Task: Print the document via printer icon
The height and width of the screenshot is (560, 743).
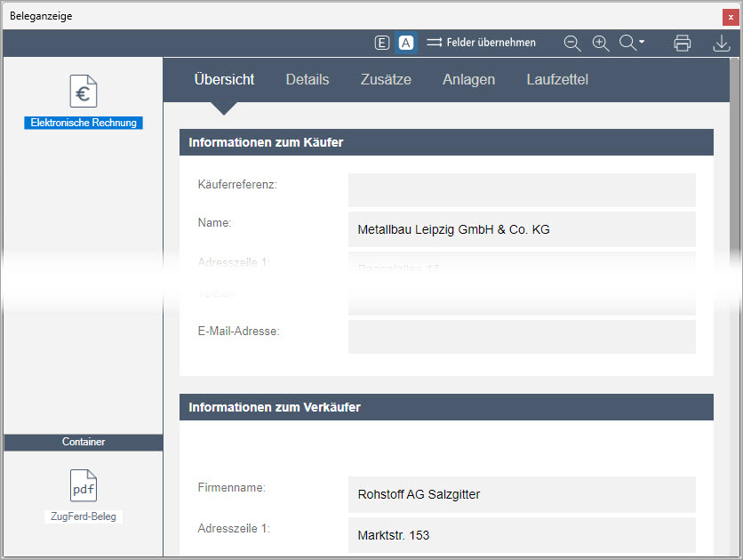Action: pyautogui.click(x=683, y=44)
